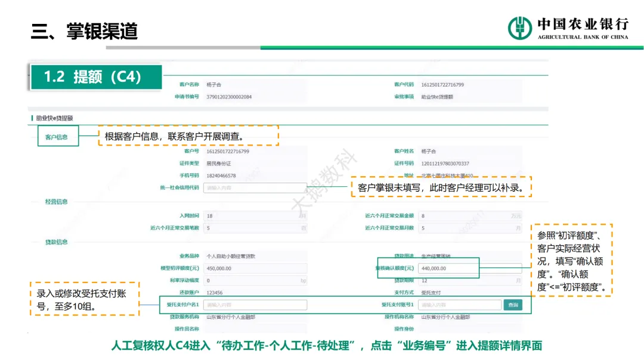Select the 近六个月正常交易金额 field
This screenshot has height=363, width=644.
[x=469, y=216]
